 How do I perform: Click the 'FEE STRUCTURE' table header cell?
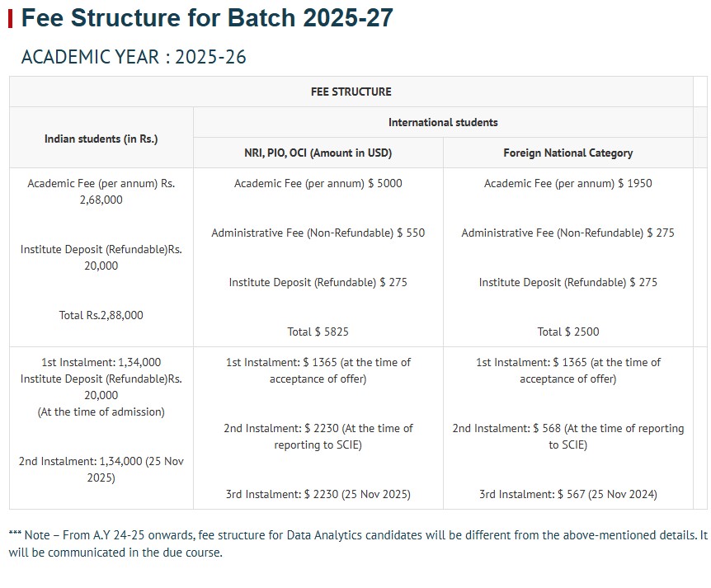point(351,92)
